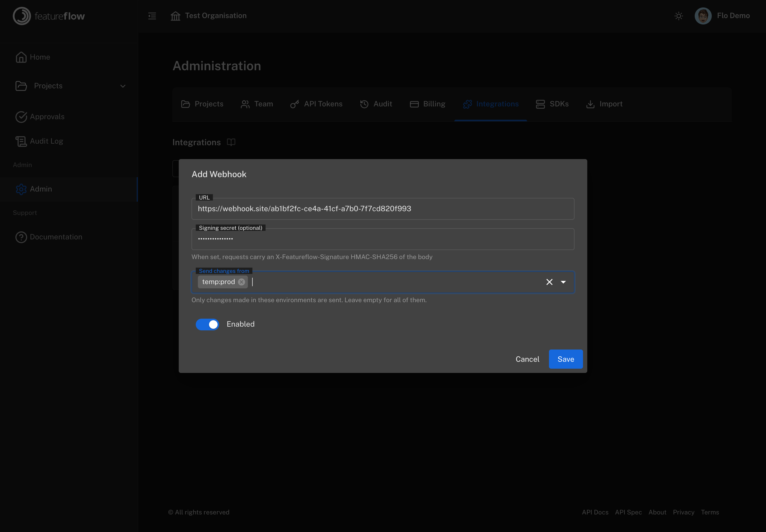Click Flo Demo username
Viewport: 766px width, 532px height.
click(733, 16)
